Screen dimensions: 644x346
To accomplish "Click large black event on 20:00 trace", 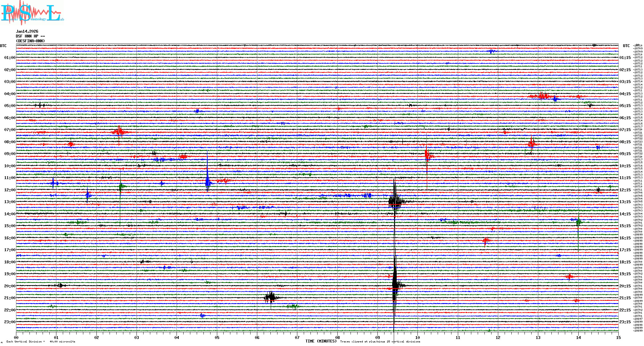I will [x=395, y=285].
